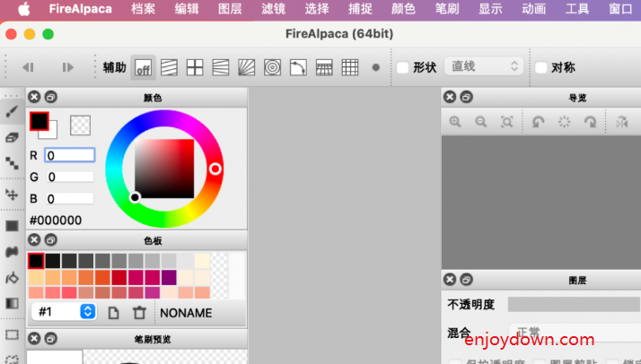Open the 编辑 menu
Screen dimensions: 641x364
click(x=187, y=9)
